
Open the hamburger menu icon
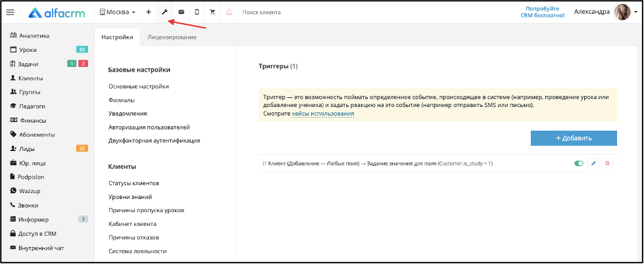(x=11, y=12)
